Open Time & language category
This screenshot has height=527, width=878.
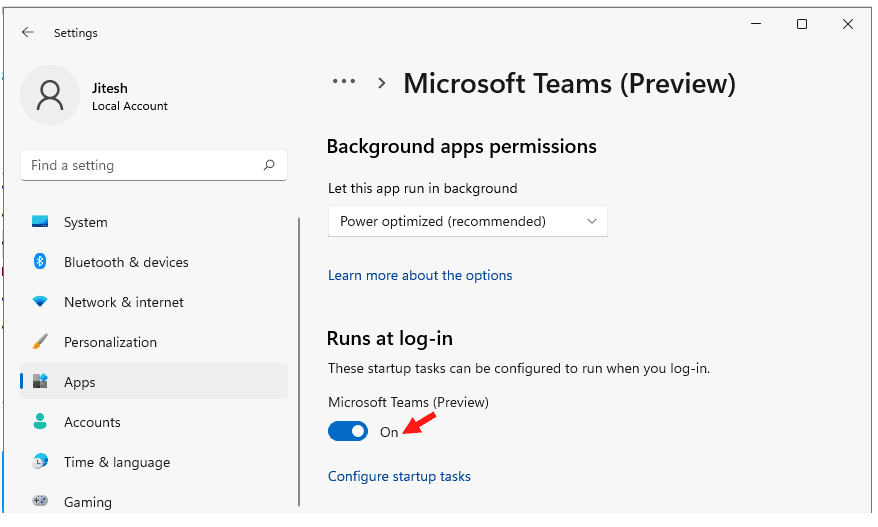(117, 463)
